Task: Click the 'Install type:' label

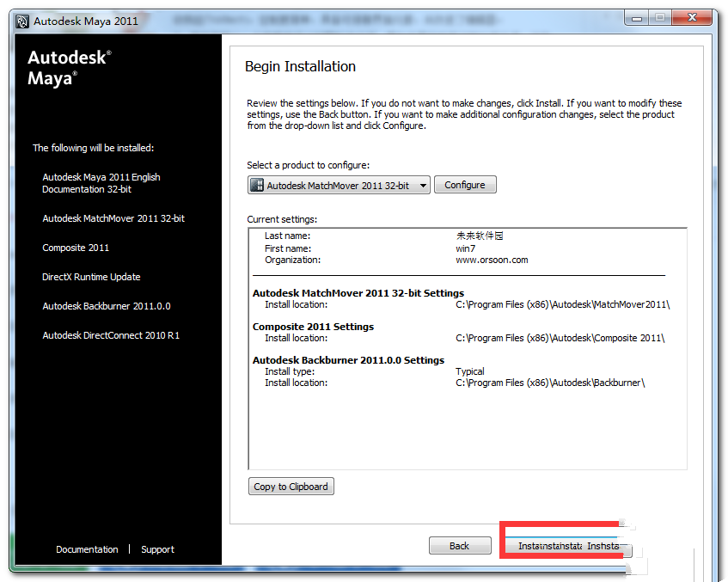Action: [x=290, y=371]
